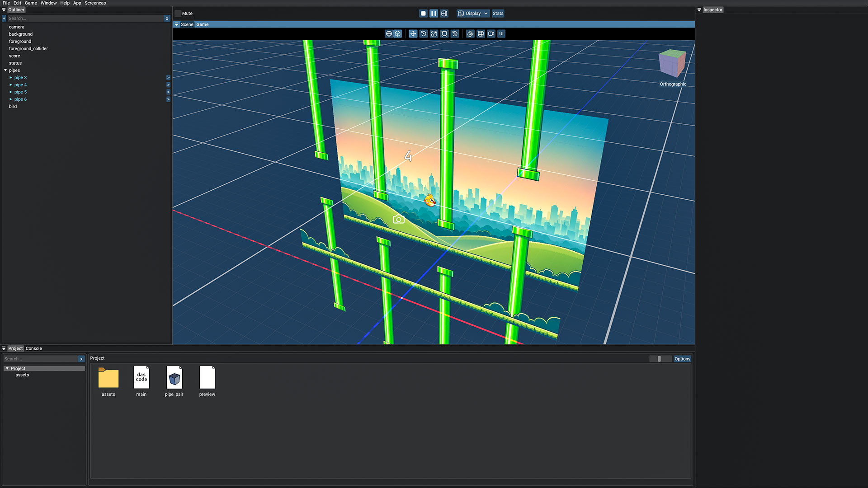Screen dimensions: 868x488
Task: Click the camera view icon
Action: (x=491, y=34)
